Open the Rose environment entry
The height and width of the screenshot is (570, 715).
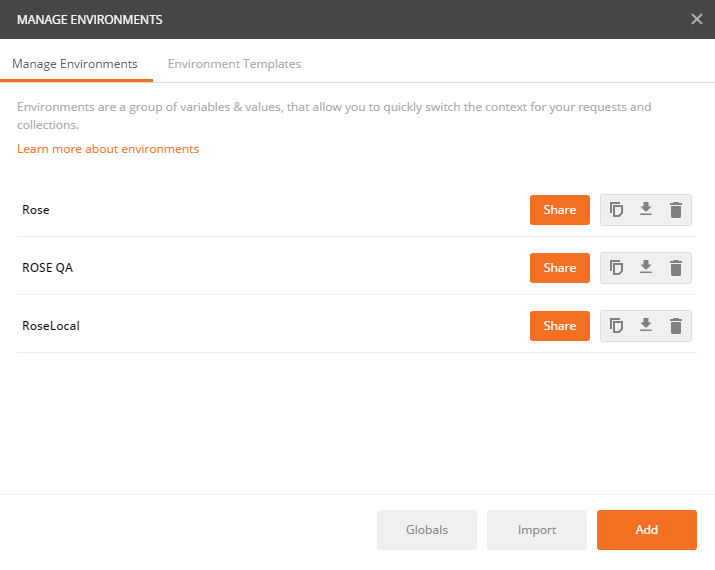click(36, 210)
